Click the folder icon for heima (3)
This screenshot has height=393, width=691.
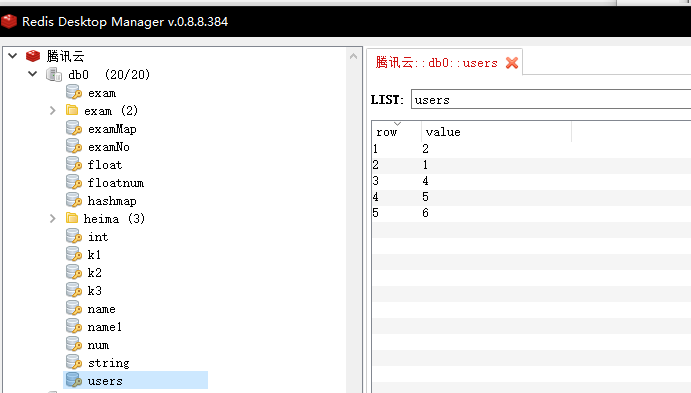[71, 218]
